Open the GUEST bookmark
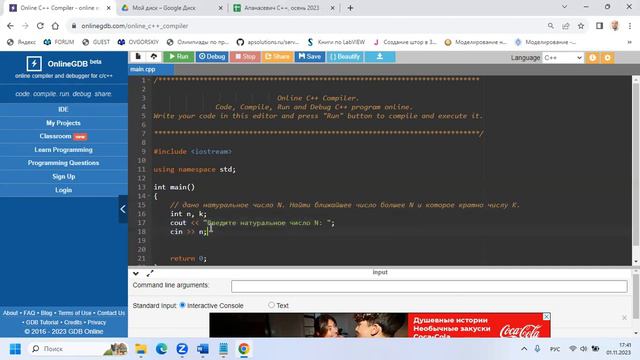The height and width of the screenshot is (360, 640). (96, 42)
